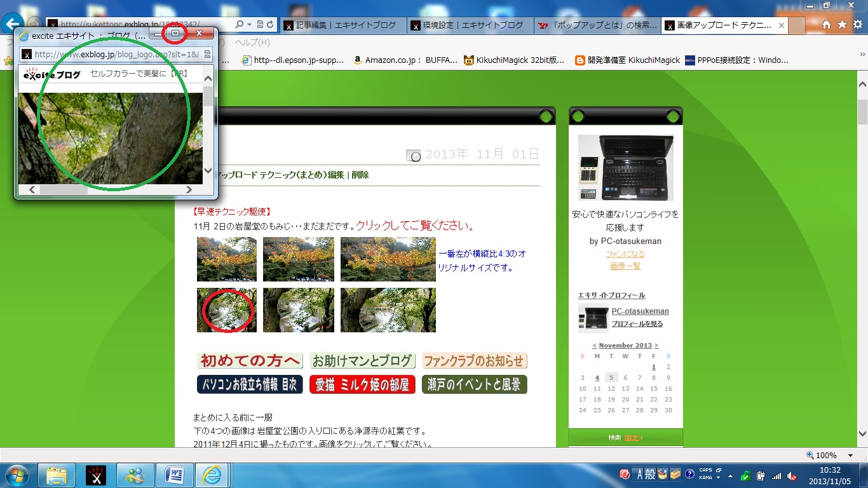The image size is (868, 488).
Task: Expand the address bar autocomplete dropdown arrow
Action: [x=249, y=24]
